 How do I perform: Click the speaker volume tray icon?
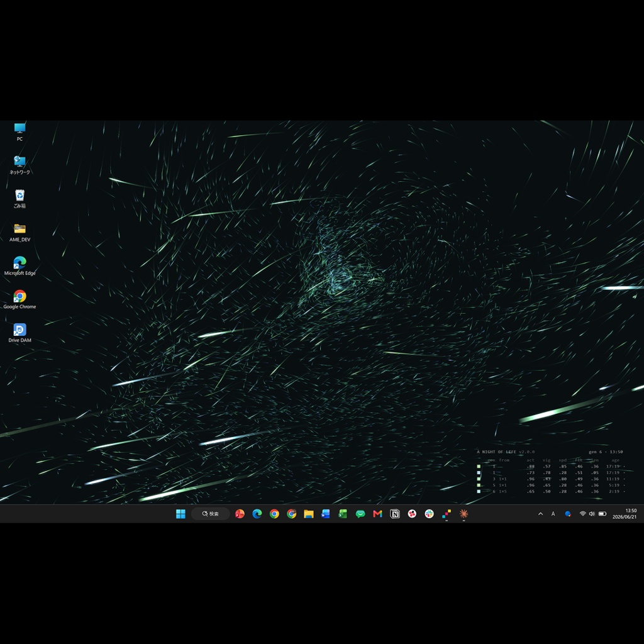pos(592,514)
